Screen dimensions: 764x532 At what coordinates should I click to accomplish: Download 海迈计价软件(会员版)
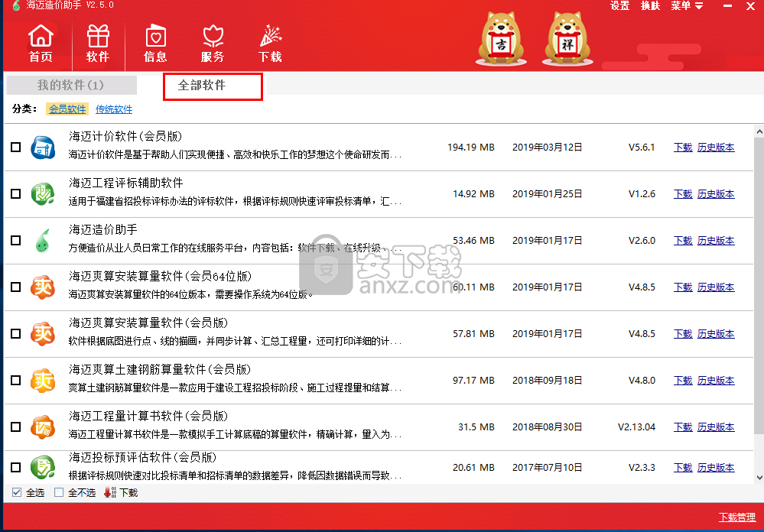tap(683, 147)
